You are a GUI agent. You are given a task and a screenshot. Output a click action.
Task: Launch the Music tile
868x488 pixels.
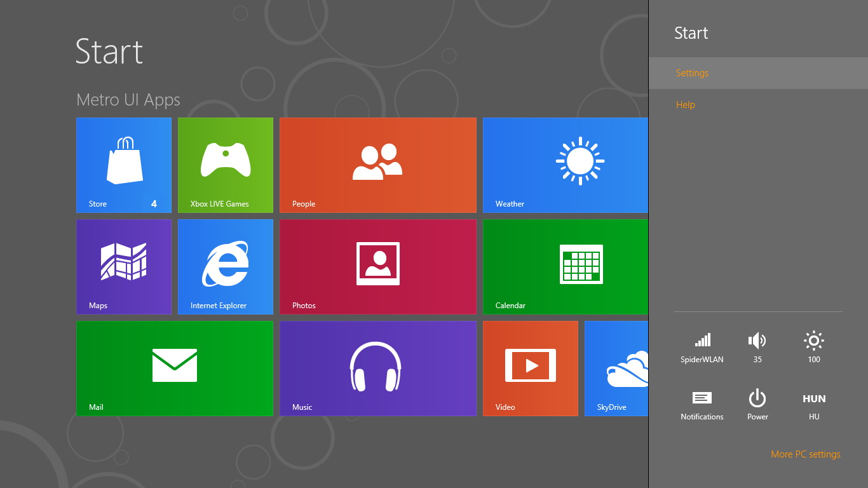tap(378, 369)
